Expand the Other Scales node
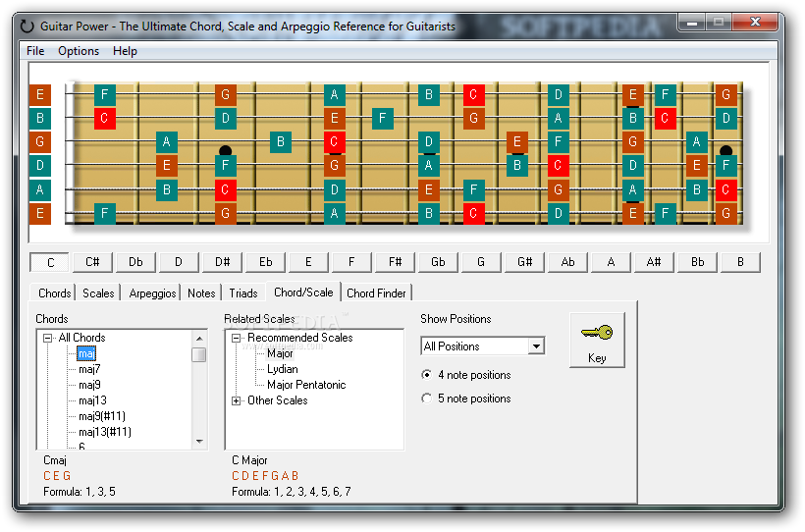This screenshot has width=805, height=532. (237, 400)
